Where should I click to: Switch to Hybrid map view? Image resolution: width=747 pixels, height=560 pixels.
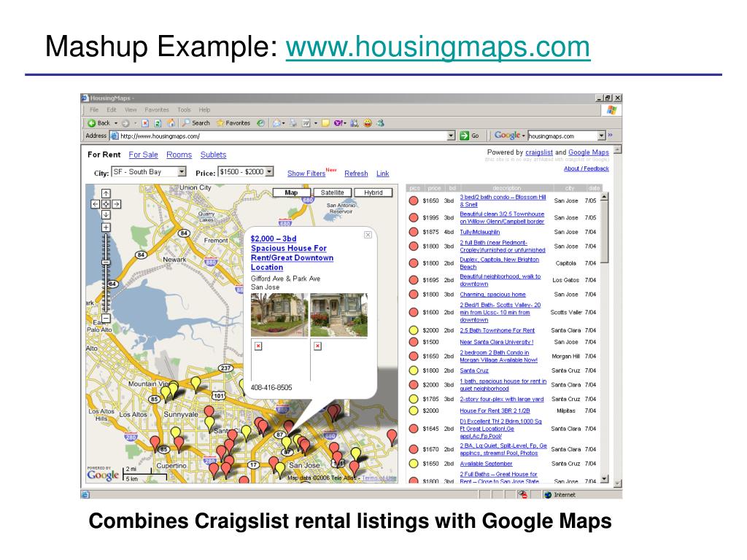(373, 192)
